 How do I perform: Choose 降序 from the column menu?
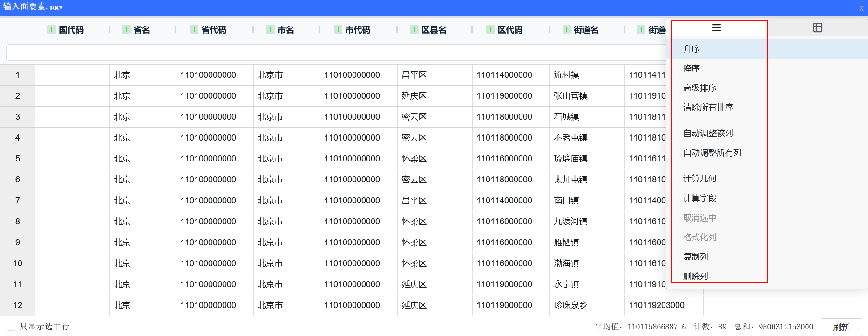coord(692,68)
